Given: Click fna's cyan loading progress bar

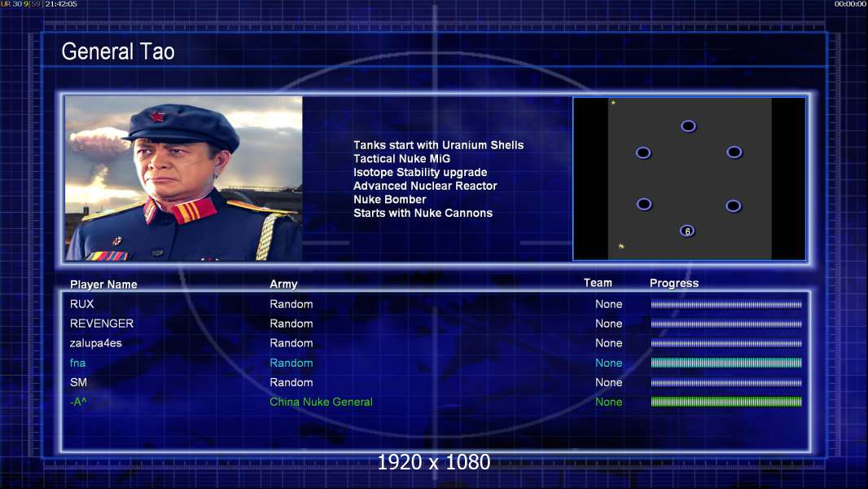Looking at the screenshot, I should [x=726, y=363].
